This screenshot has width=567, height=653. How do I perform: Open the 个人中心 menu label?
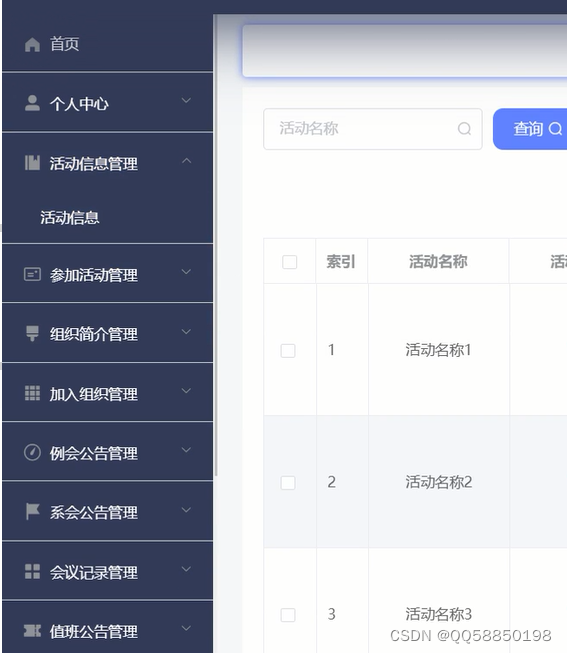tap(79, 104)
